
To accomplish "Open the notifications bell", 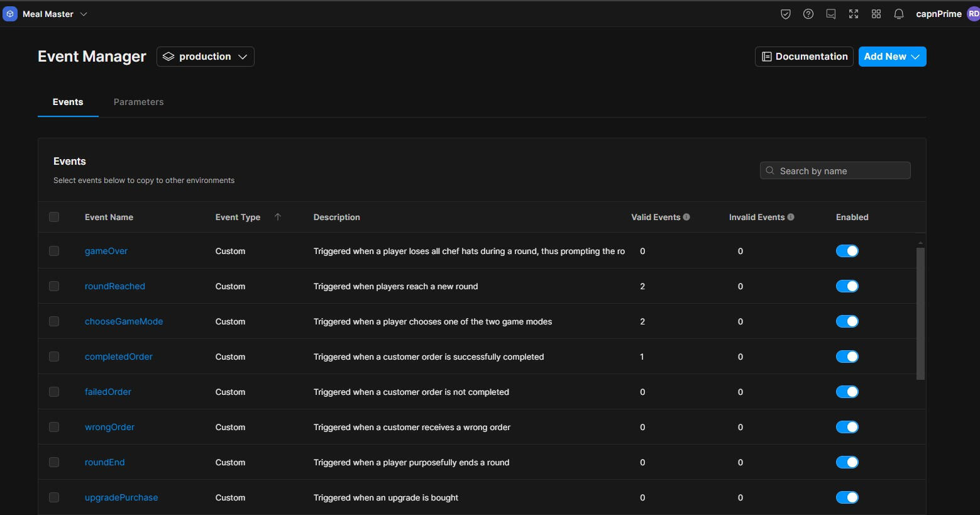I will pyautogui.click(x=899, y=14).
